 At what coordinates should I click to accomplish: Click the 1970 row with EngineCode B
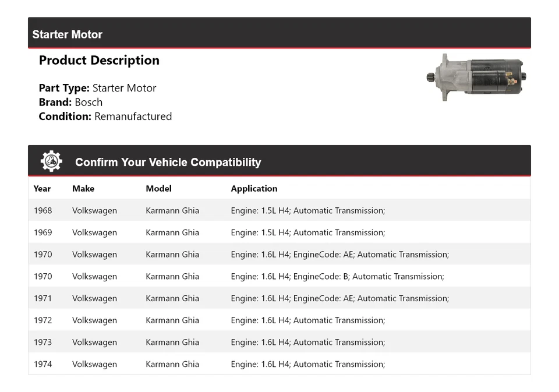click(337, 277)
